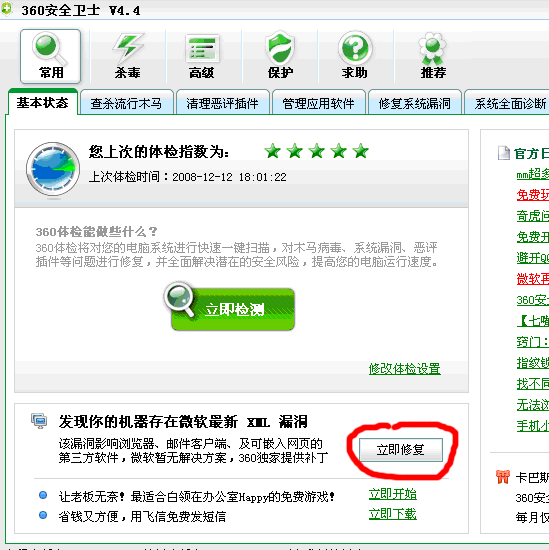
Task: Click the 360体检能做些什么？ heading
Action: tap(96, 232)
